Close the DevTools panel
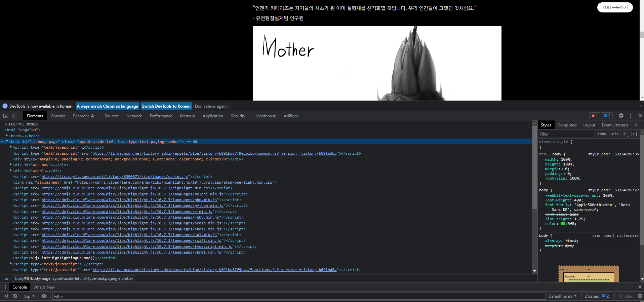This screenshot has height=302, width=644. coord(640,116)
